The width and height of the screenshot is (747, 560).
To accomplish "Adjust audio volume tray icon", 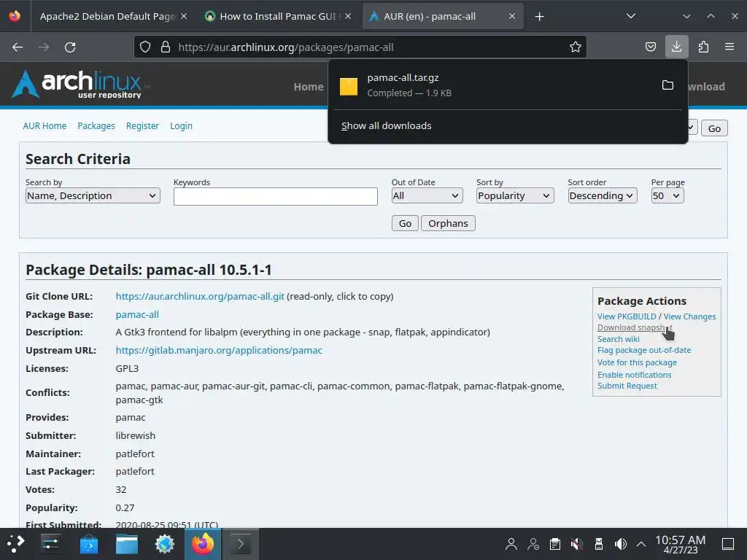I will click(620, 544).
